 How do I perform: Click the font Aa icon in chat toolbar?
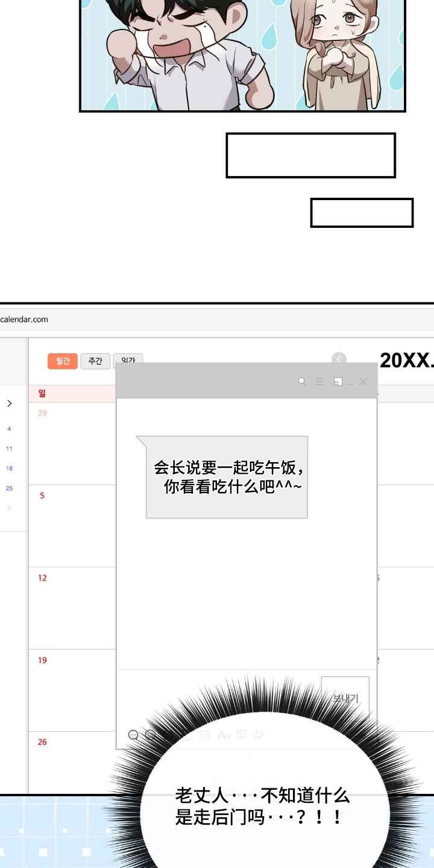[224, 735]
